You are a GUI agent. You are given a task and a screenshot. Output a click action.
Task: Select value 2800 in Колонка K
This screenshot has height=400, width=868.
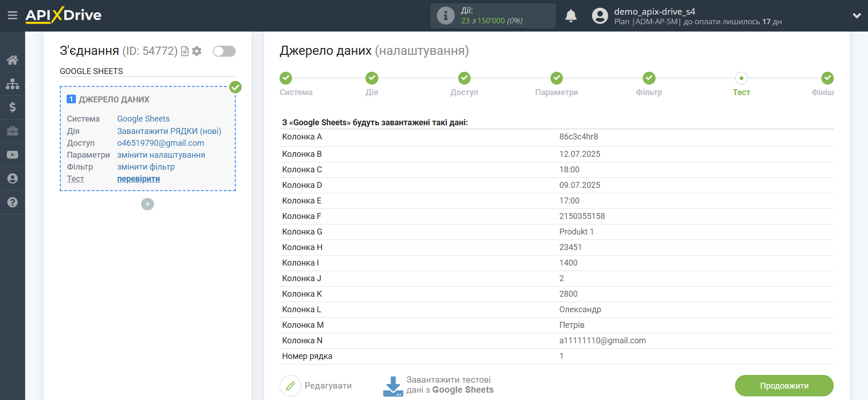[568, 294]
